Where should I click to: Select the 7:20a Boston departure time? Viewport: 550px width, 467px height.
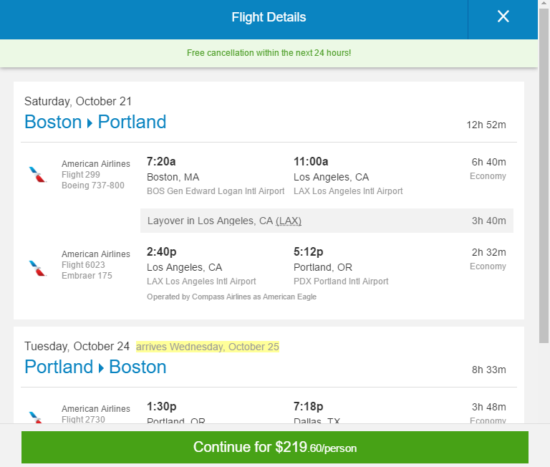coord(161,161)
